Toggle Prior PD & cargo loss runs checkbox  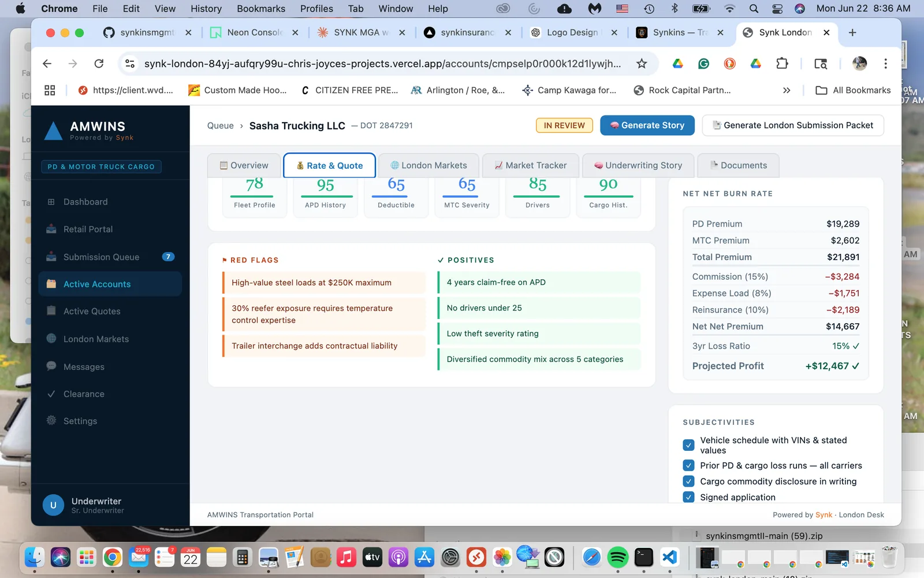(x=688, y=465)
